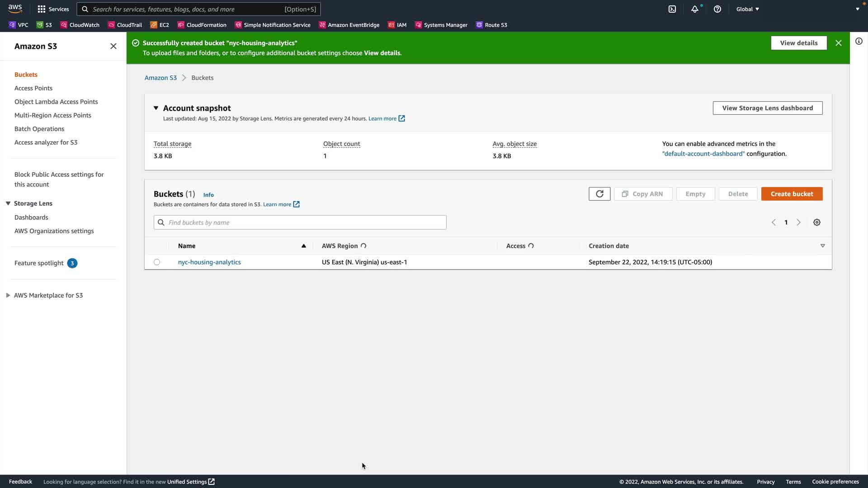Open table preferences gear icon
The image size is (868, 488).
[x=816, y=222]
